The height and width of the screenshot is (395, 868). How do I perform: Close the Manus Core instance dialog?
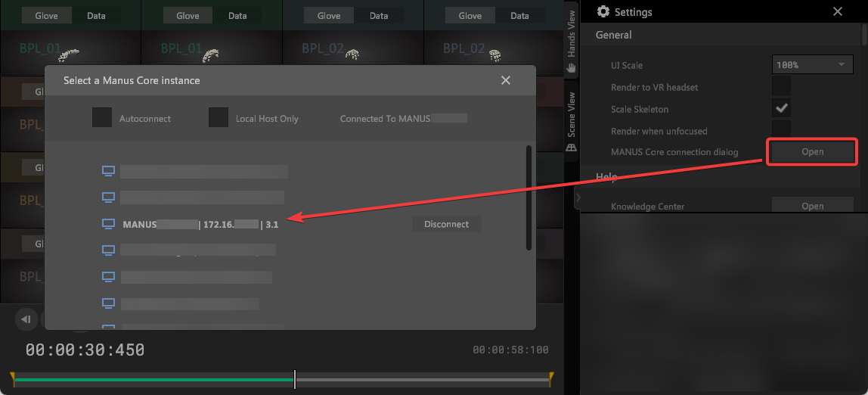pyautogui.click(x=506, y=80)
